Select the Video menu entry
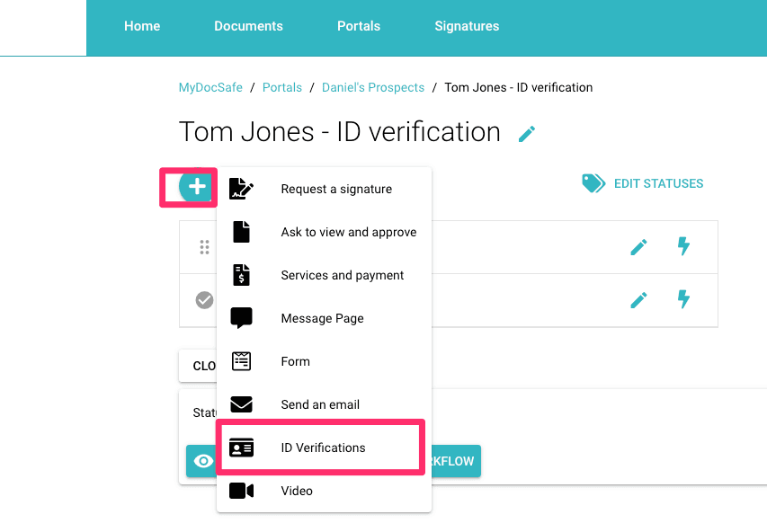767x532 pixels. tap(297, 491)
